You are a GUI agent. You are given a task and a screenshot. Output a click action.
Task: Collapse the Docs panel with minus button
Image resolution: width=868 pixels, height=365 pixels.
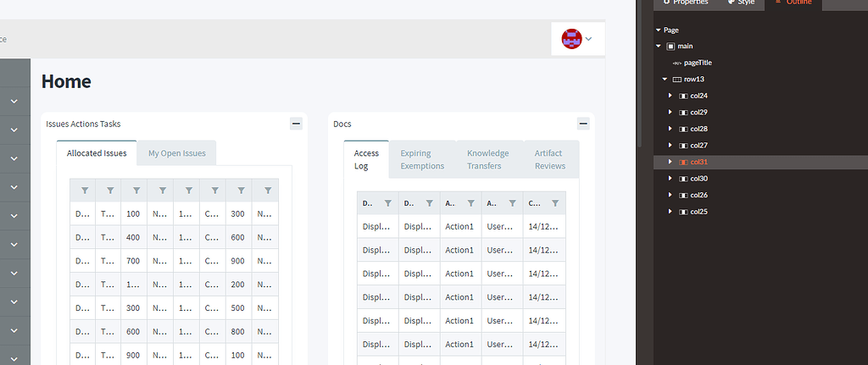[583, 124]
